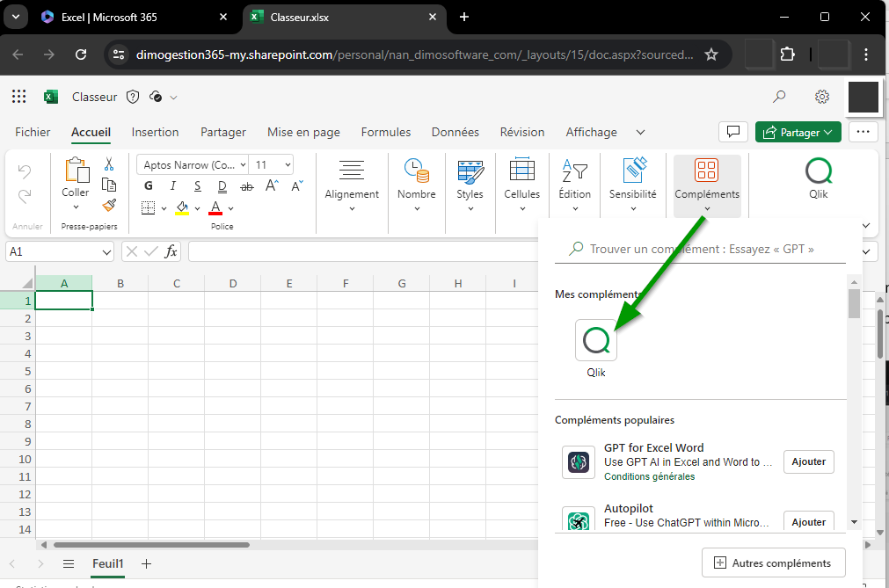Toggle italic formatting
889x588 pixels.
(x=173, y=185)
